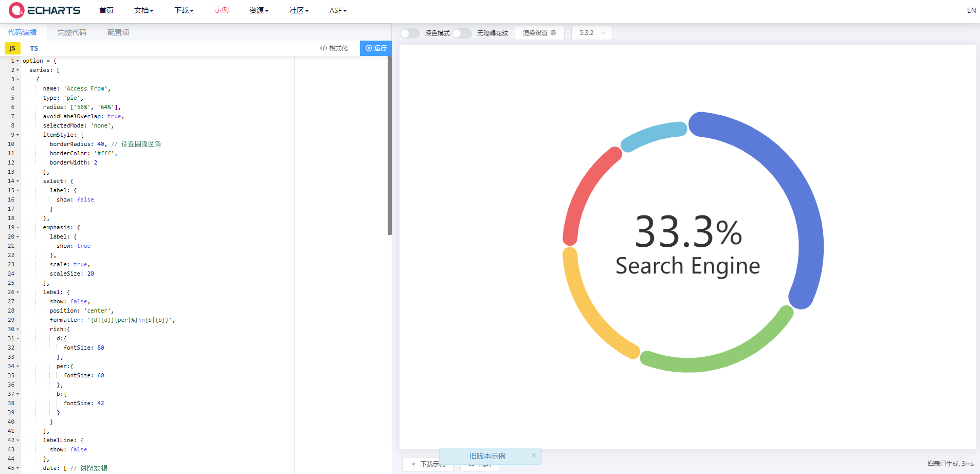Click the ECharts logo
The height and width of the screenshot is (474, 980).
point(45,10)
